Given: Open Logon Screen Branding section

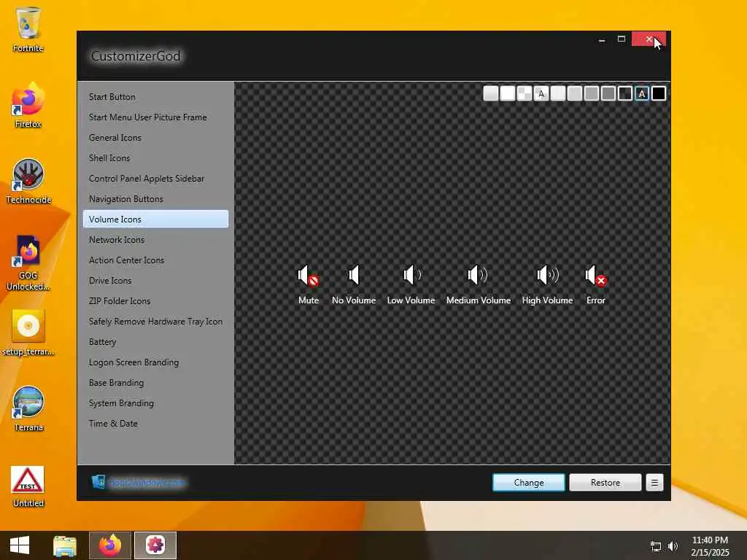Looking at the screenshot, I should [x=155, y=362].
